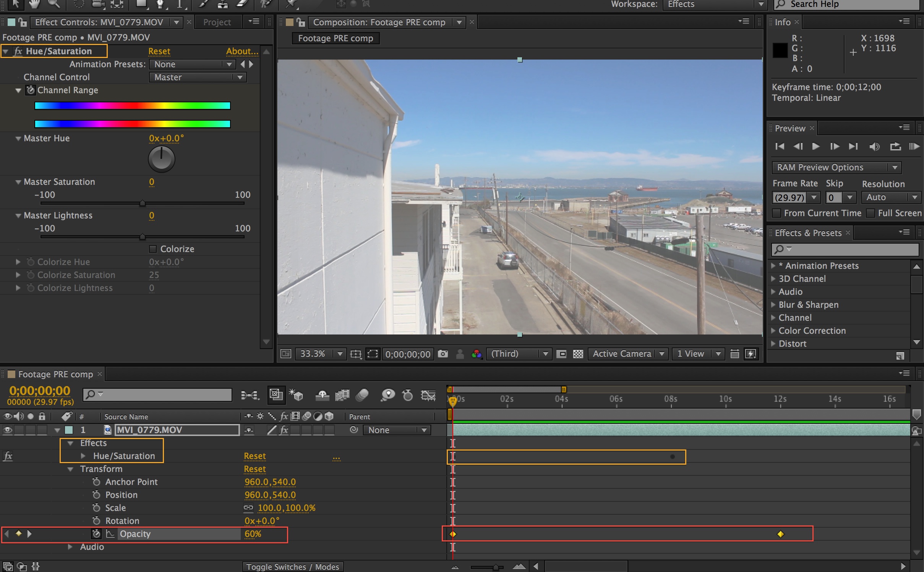Click Toggle Switches / Modes button
Image resolution: width=924 pixels, height=572 pixels.
tap(292, 567)
